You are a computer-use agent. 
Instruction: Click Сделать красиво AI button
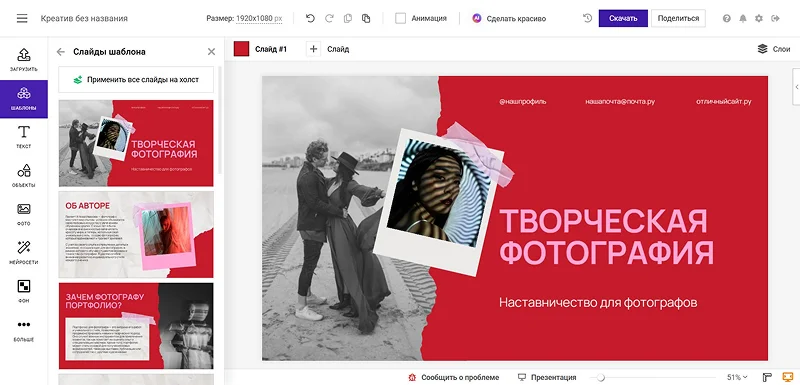(x=509, y=18)
